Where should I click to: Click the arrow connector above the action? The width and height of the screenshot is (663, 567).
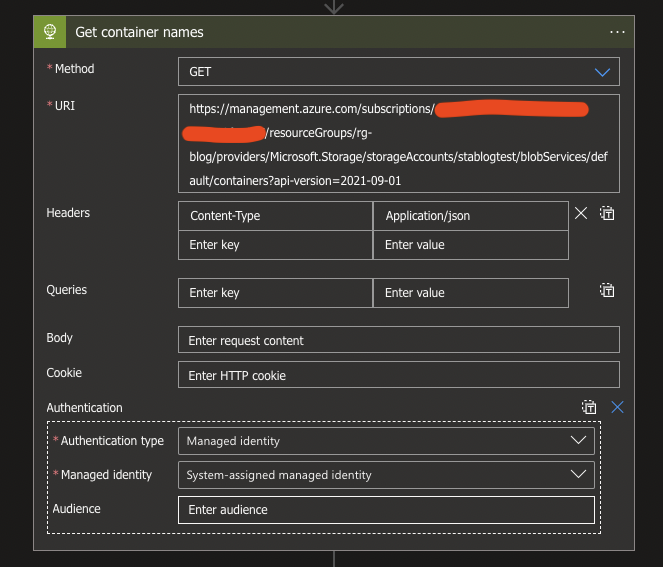coord(334,7)
